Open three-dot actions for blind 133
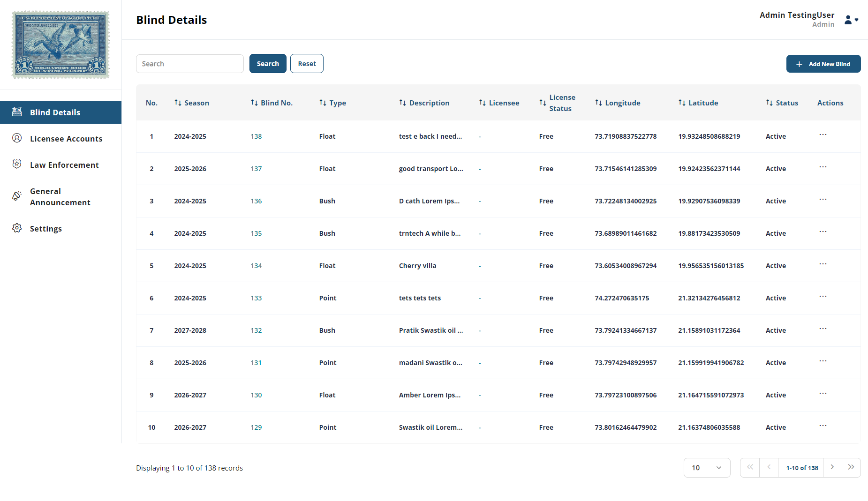 point(823,297)
